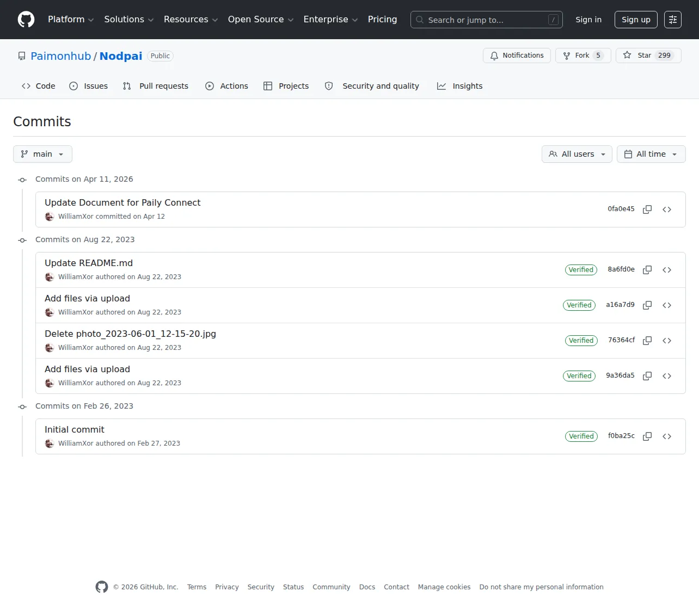Click Do not share my personal information

541,587
